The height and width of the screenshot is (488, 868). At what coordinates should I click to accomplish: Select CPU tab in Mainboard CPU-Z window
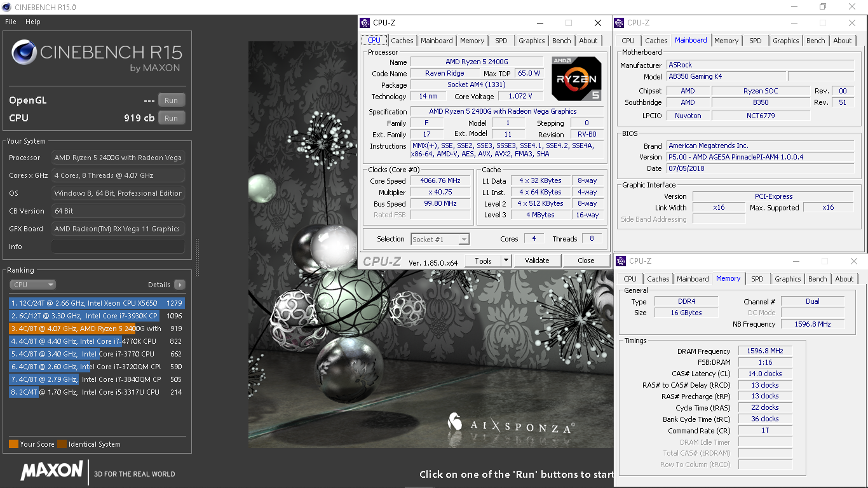pos(628,41)
